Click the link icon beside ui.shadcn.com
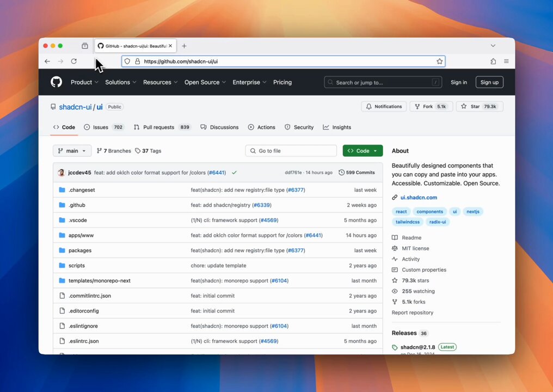The image size is (553, 392). coord(395,198)
